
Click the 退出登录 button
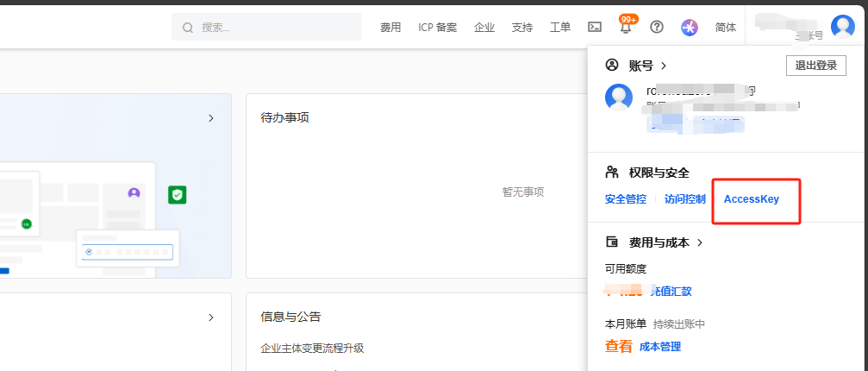click(x=815, y=66)
